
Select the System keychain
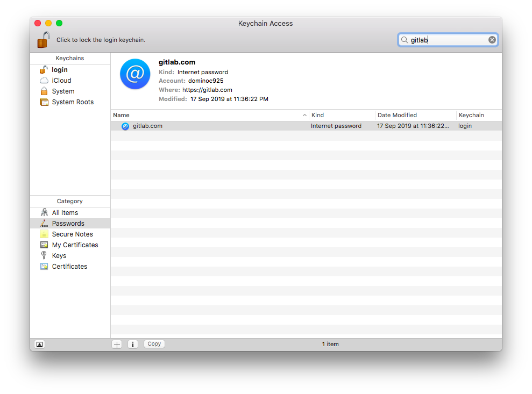coord(63,91)
